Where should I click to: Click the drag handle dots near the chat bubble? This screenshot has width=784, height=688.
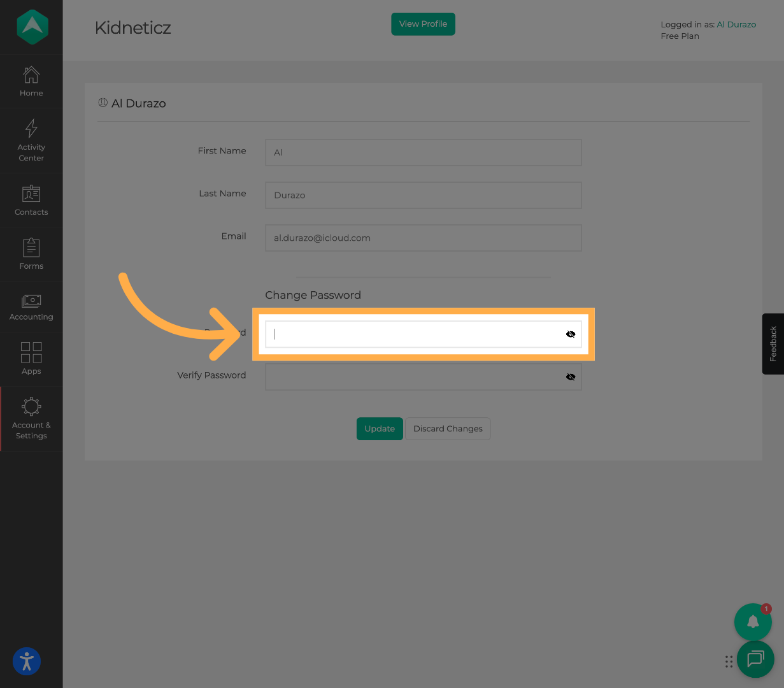point(729,661)
